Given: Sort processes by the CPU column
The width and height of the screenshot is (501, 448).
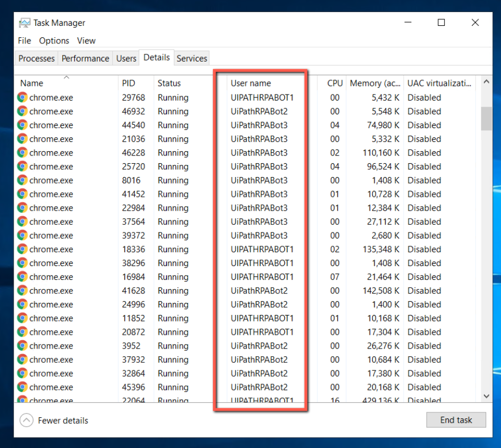Looking at the screenshot, I should tap(334, 83).
